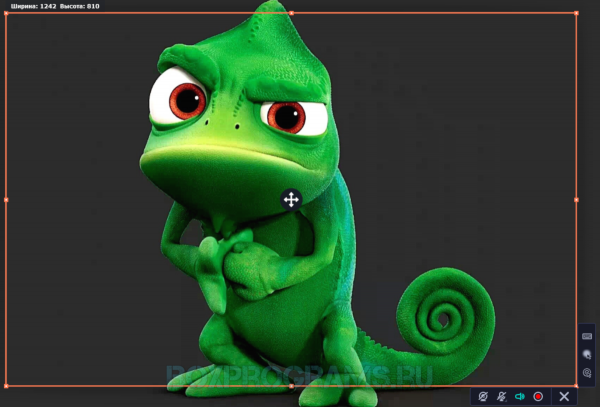Select the top-left corner frame handle
This screenshot has width=600, height=407.
click(x=6, y=13)
